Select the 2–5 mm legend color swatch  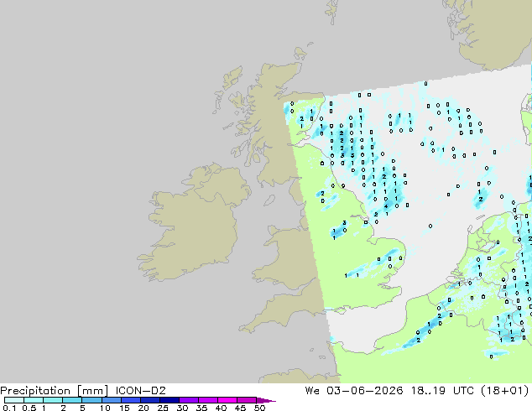[x=72, y=400]
